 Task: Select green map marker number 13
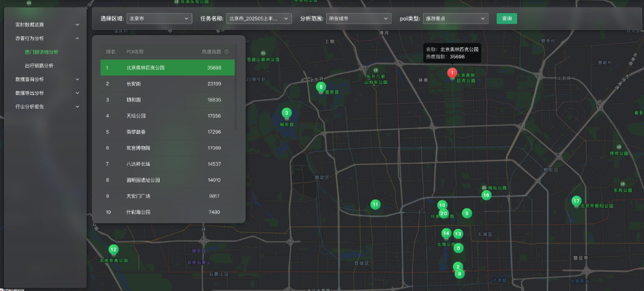(x=458, y=234)
